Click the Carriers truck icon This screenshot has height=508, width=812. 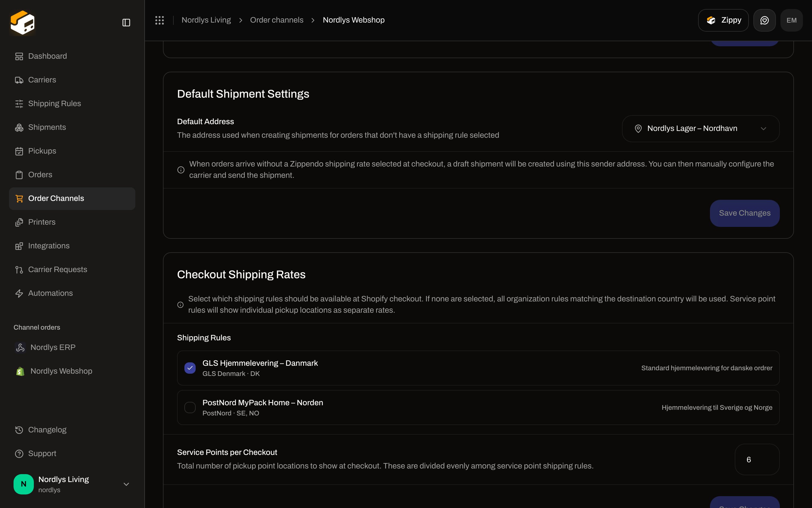coord(19,80)
